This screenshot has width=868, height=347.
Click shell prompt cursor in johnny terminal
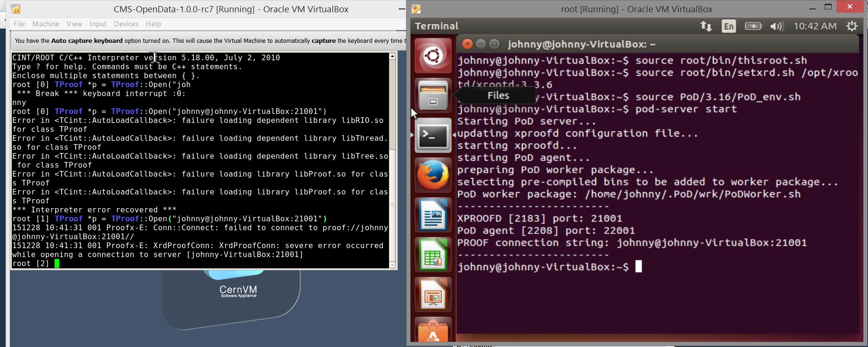[x=639, y=267]
